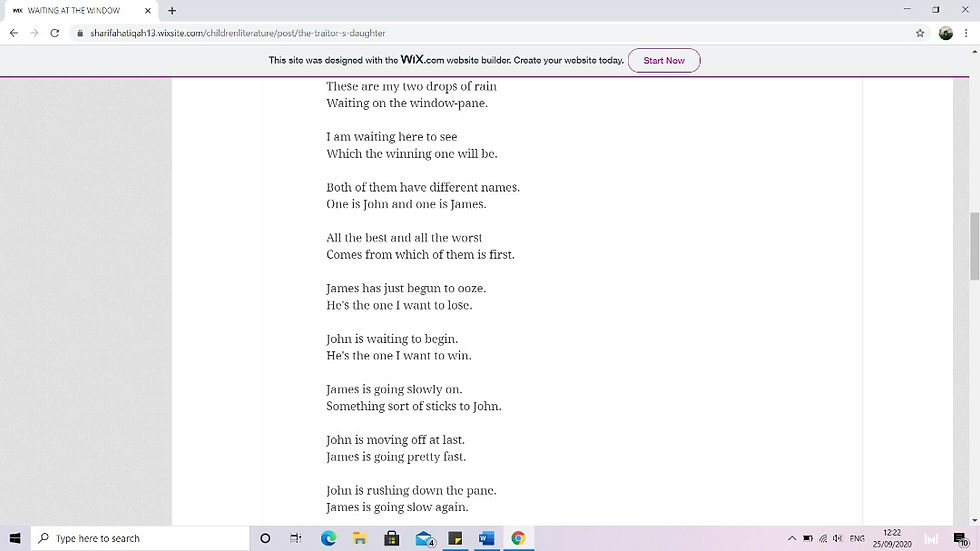The image size is (980, 551).
Task: Open the Chrome profile avatar
Action: click(946, 33)
